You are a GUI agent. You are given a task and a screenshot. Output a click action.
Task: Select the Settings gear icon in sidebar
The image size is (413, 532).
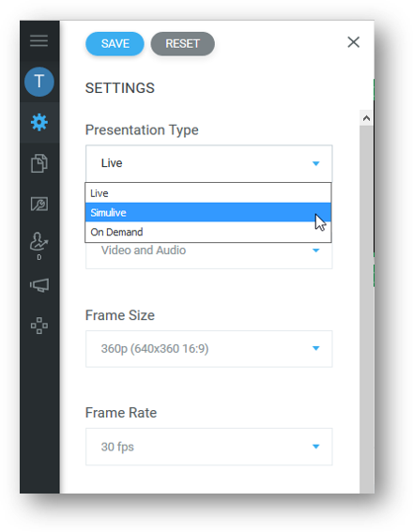[x=39, y=122]
